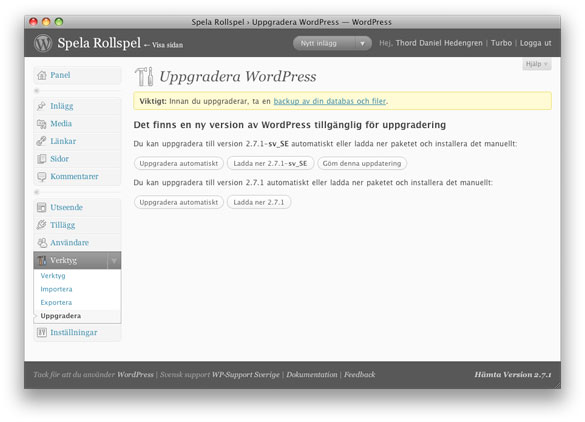Click the WordPress logo icon
This screenshot has height=422, width=585.
click(43, 43)
